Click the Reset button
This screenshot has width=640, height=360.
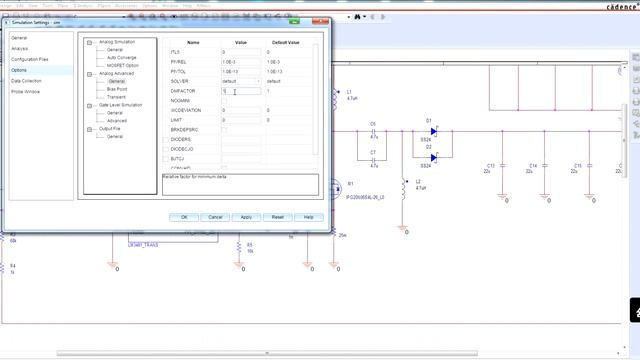[278, 217]
